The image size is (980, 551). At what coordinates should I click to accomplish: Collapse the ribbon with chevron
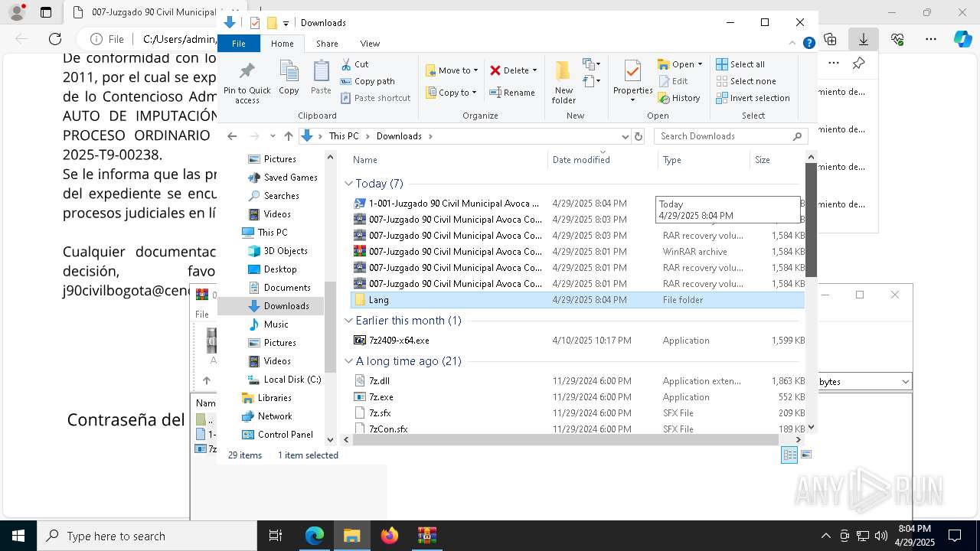click(x=793, y=43)
